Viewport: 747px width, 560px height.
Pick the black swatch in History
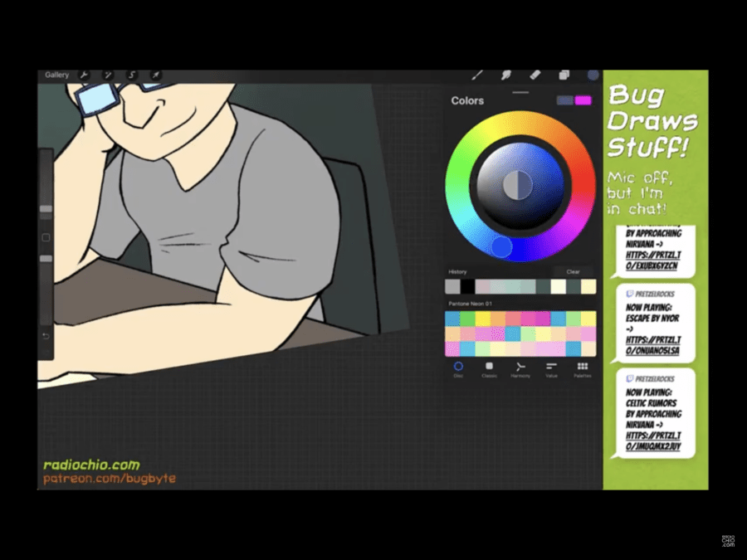pos(468,286)
